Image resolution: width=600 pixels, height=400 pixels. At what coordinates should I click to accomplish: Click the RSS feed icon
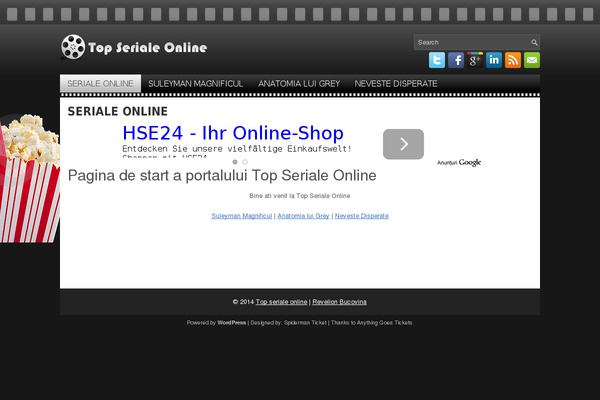(513, 60)
